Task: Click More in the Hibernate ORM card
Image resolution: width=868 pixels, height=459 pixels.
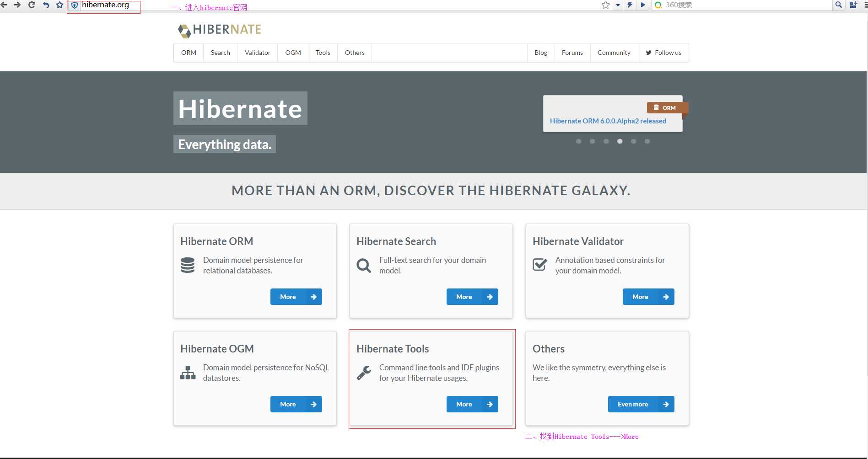Action: point(296,297)
